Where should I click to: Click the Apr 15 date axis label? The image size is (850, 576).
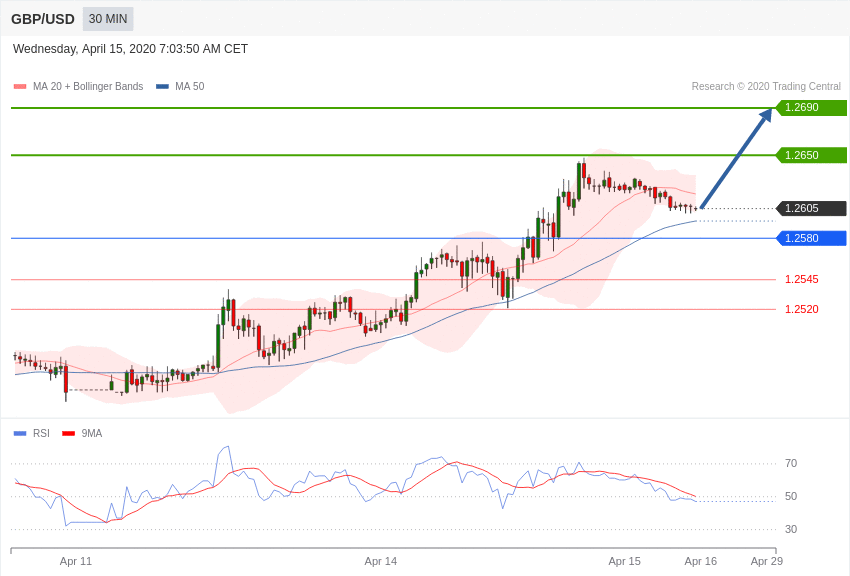tap(624, 561)
